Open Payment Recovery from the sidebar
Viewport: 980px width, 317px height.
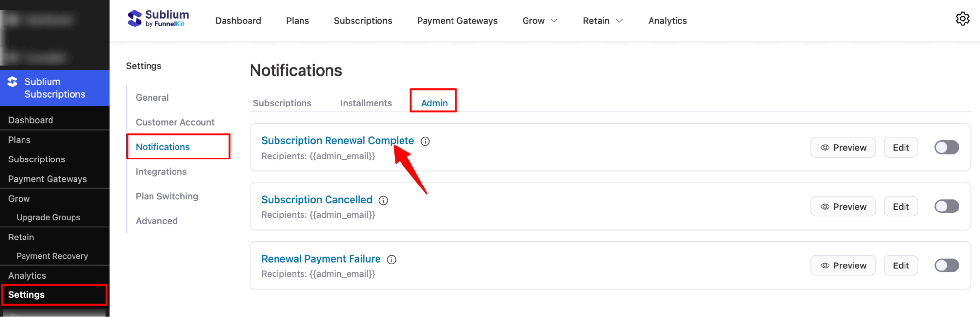pos(52,255)
